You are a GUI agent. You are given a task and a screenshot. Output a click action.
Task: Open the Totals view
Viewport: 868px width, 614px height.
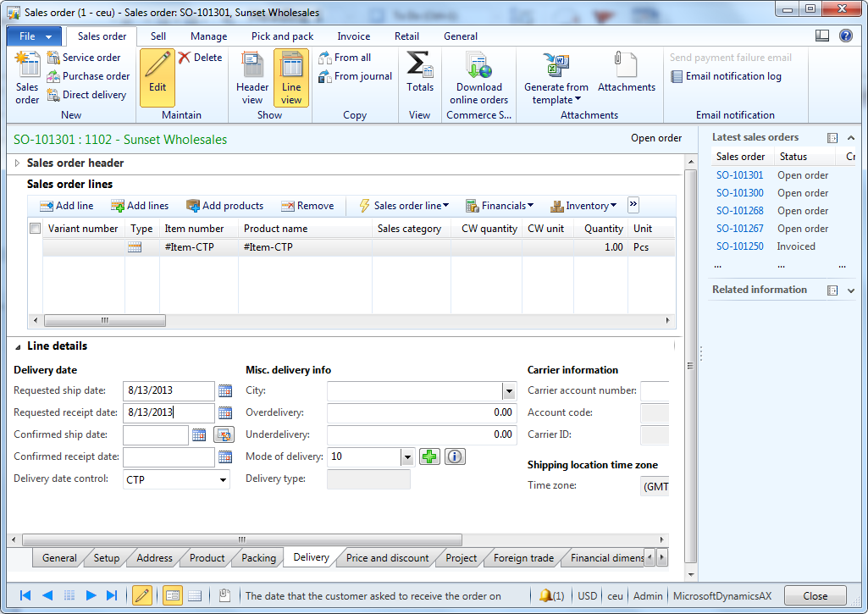420,72
